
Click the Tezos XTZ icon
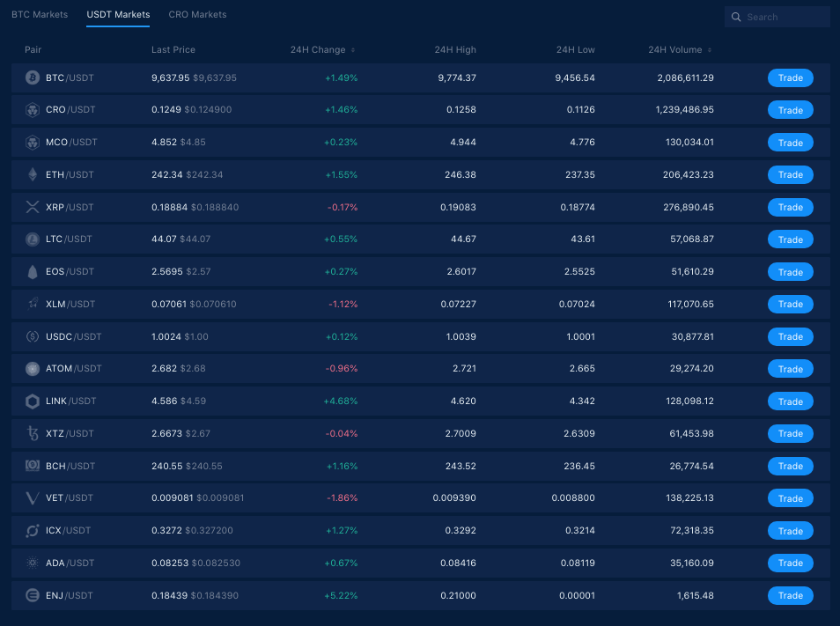(x=33, y=433)
